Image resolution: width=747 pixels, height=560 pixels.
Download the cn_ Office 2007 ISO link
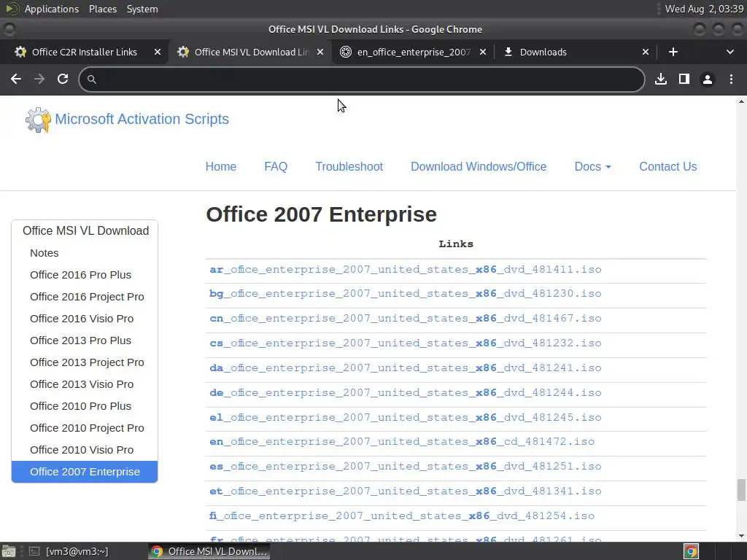tap(406, 319)
